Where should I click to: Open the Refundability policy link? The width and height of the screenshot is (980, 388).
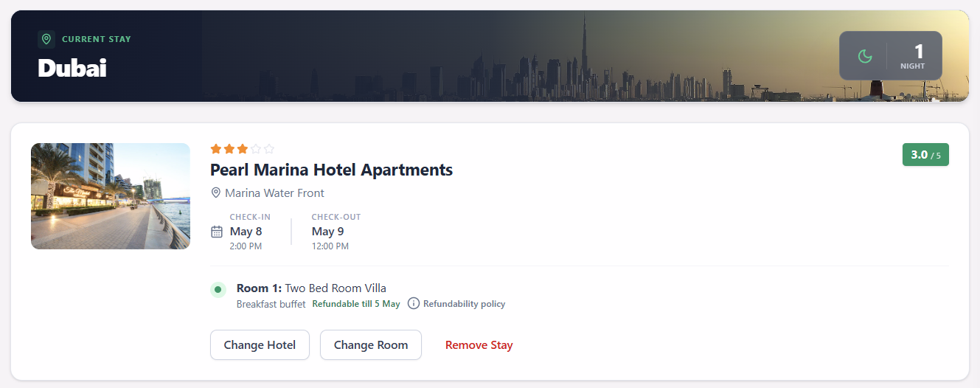[465, 304]
